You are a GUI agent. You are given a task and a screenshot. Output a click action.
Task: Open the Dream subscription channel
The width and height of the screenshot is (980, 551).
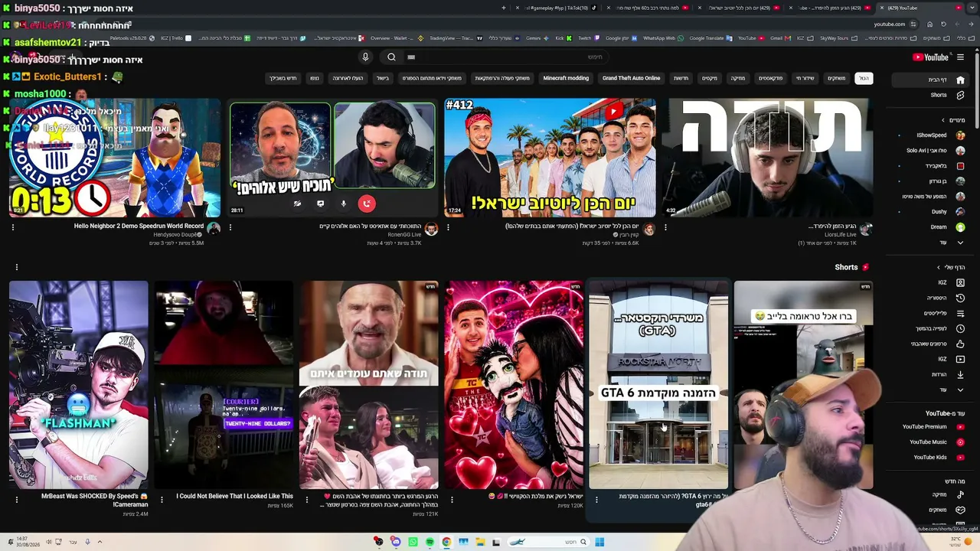pyautogui.click(x=931, y=227)
